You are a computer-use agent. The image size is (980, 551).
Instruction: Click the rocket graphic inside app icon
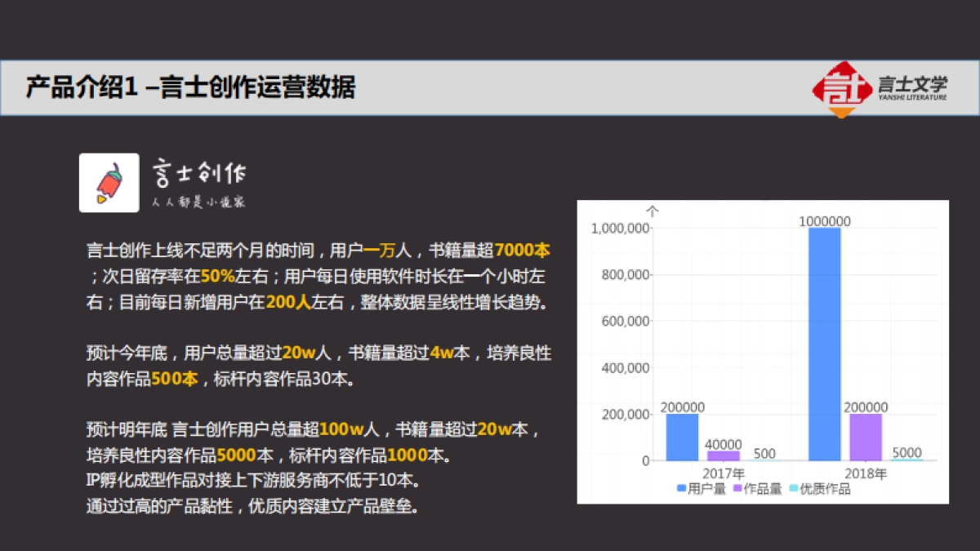(x=109, y=182)
